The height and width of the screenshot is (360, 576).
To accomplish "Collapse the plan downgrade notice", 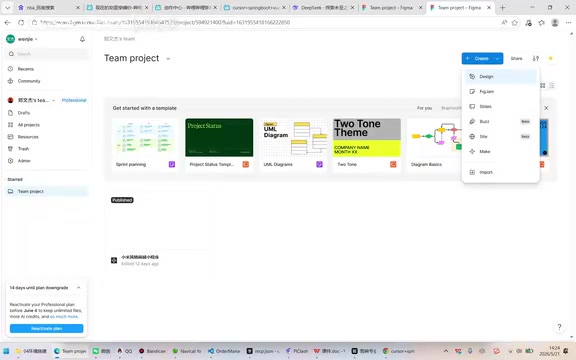I will click(x=78, y=288).
